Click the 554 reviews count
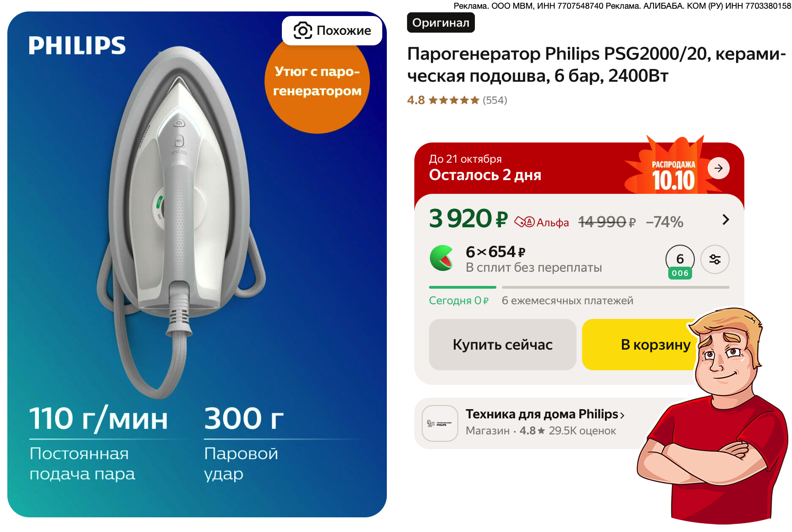 [495, 100]
